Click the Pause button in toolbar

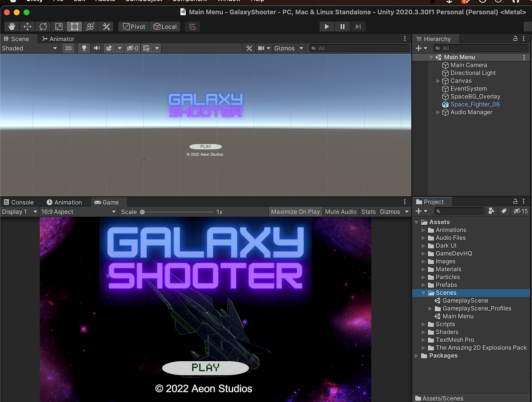point(342,27)
